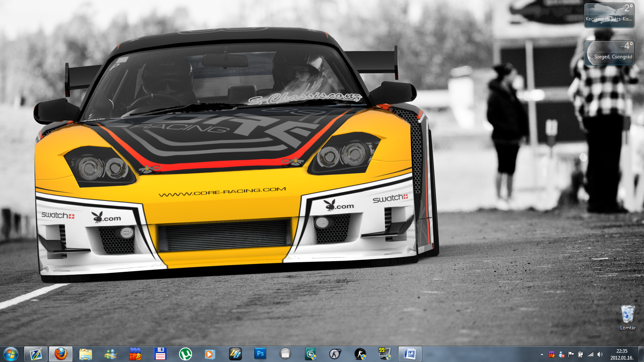
Task: Click the Xfire icon in system tray
Action: tap(552, 354)
